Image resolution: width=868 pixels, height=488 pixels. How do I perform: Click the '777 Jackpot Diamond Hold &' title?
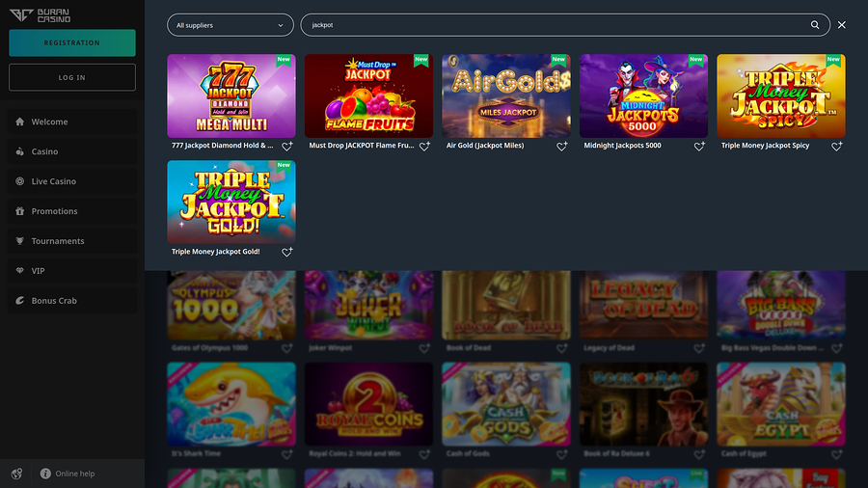(222, 146)
